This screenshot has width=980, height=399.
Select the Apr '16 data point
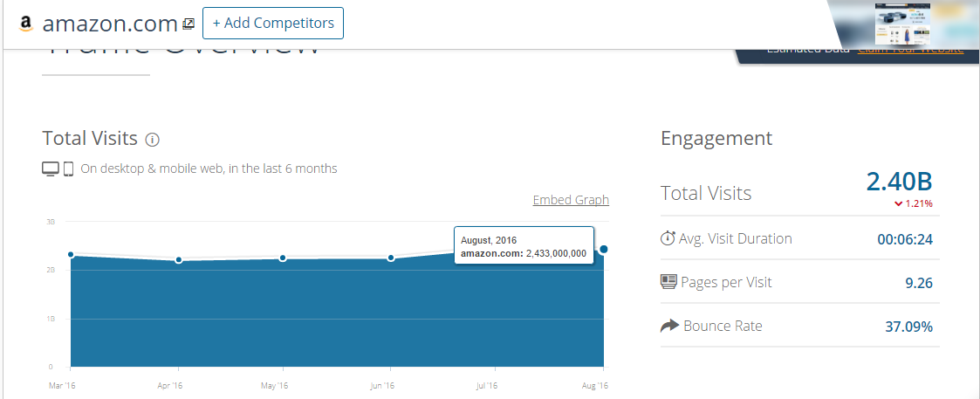point(179,259)
